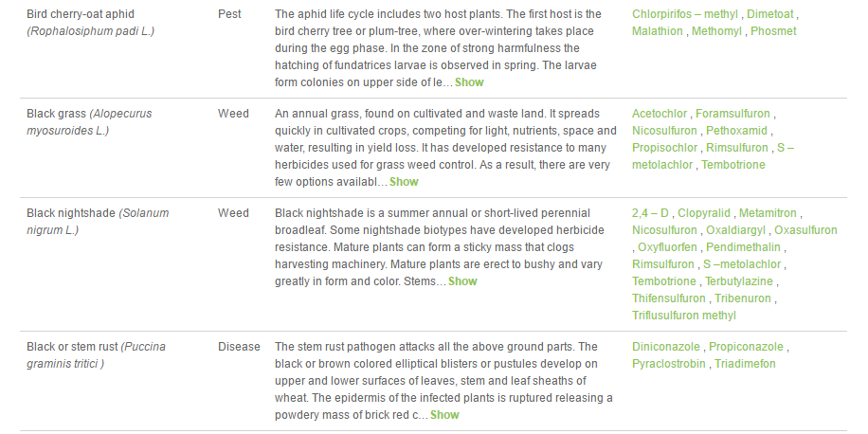Open Pethoxamid herbicide link
Viewport: 868px width, 434px height.
point(737,131)
